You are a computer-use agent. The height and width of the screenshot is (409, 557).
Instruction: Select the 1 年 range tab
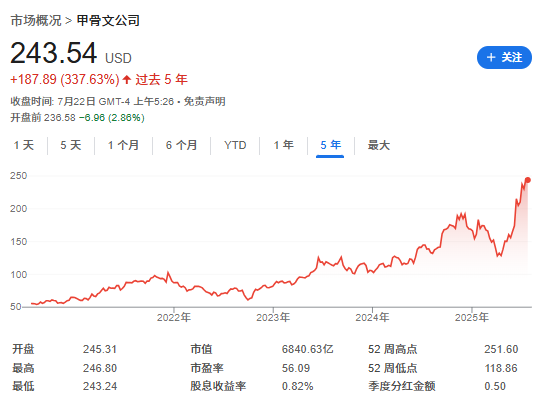tap(283, 145)
